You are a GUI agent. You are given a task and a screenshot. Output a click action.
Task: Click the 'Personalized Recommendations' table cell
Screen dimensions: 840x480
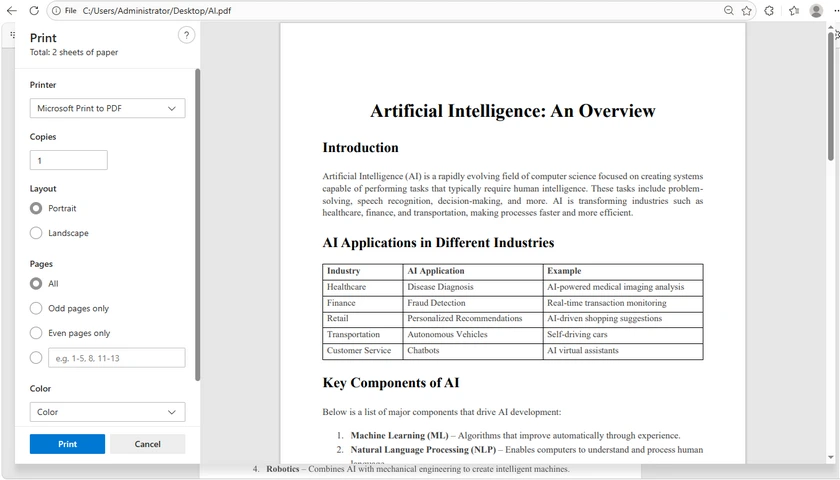click(x=473, y=319)
